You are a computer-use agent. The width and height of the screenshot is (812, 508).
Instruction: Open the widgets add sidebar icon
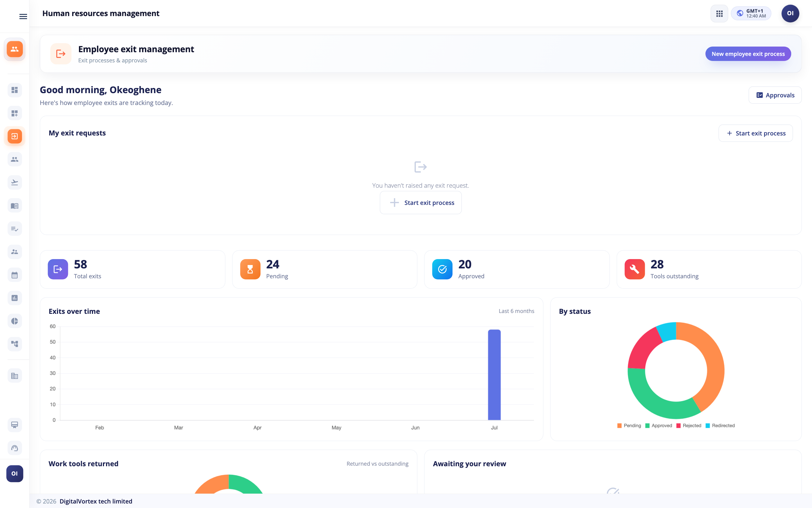coord(14,113)
